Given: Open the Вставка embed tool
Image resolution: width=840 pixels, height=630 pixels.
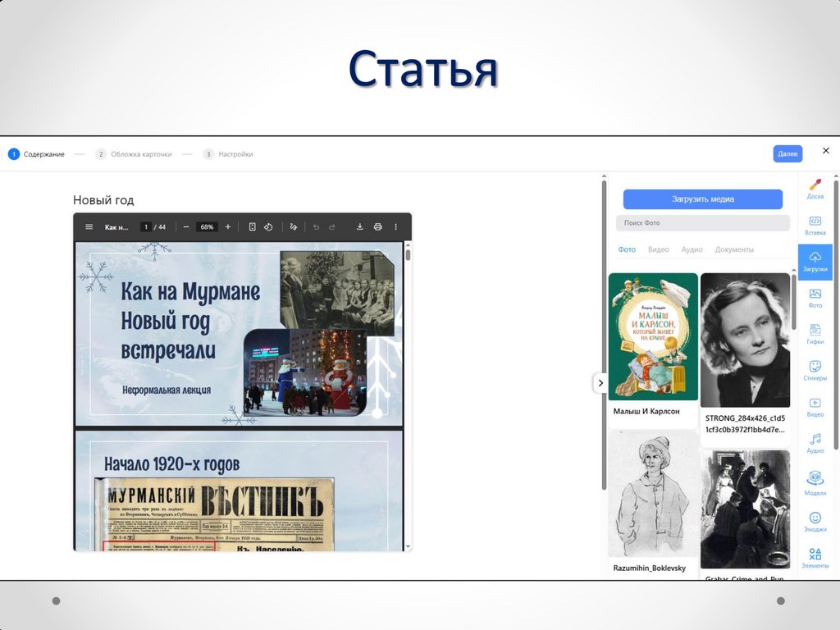Looking at the screenshot, I should pyautogui.click(x=815, y=226).
